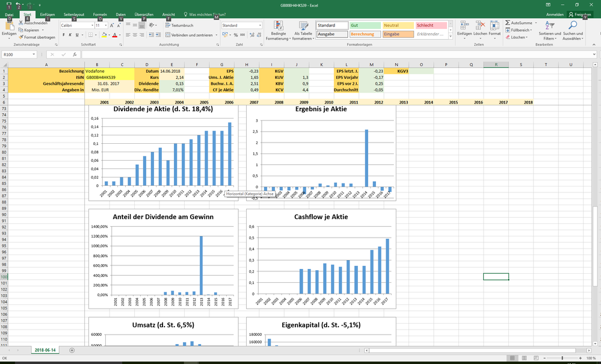Image resolution: width=601 pixels, height=364 pixels.
Task: Expand Verbinden und zentrieren dropdown arrow
Action: (x=216, y=35)
